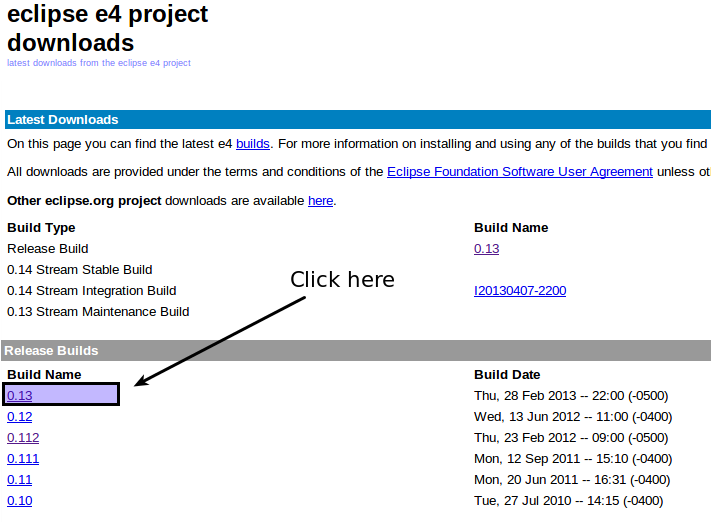Open the 0.11 release build link
The width and height of the screenshot is (711, 522).
tap(20, 480)
